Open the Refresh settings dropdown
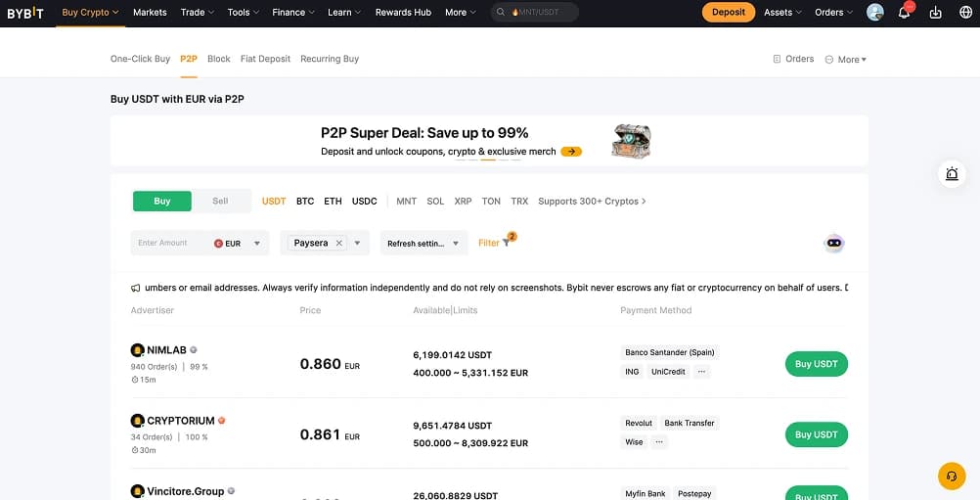Viewport: 980px width, 500px height. coord(423,243)
